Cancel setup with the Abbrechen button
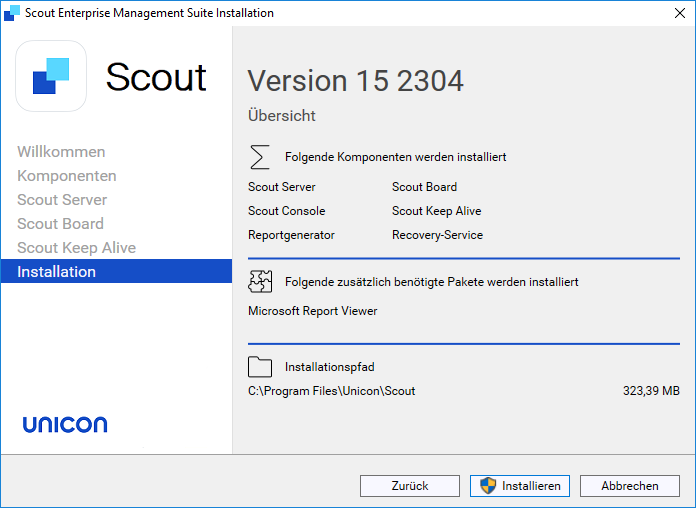The width and height of the screenshot is (696, 508). (x=629, y=486)
